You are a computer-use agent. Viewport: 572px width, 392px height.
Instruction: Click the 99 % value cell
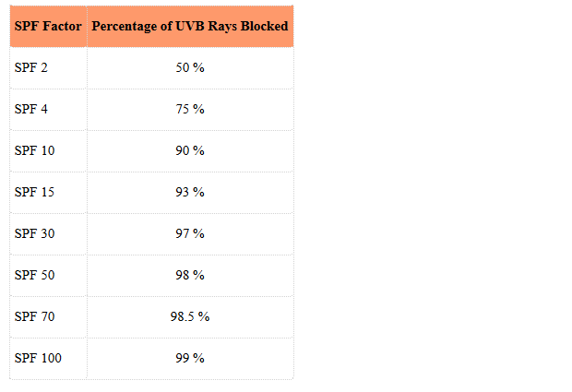click(190, 359)
